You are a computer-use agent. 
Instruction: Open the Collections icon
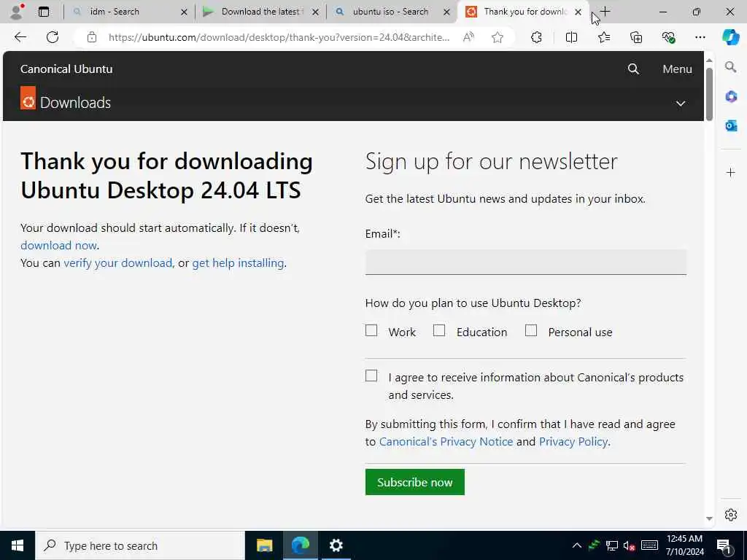click(x=636, y=37)
